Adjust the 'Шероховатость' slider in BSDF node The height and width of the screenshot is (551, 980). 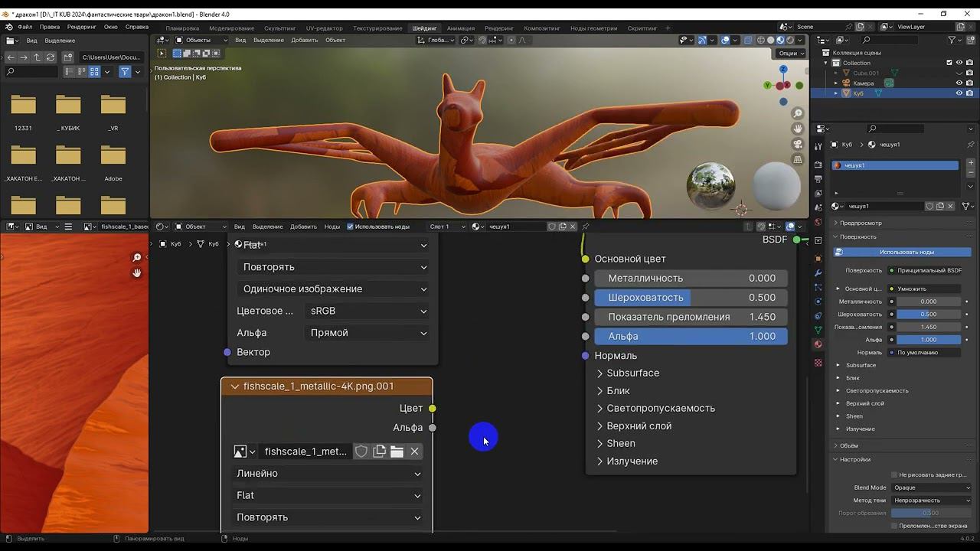coord(691,298)
